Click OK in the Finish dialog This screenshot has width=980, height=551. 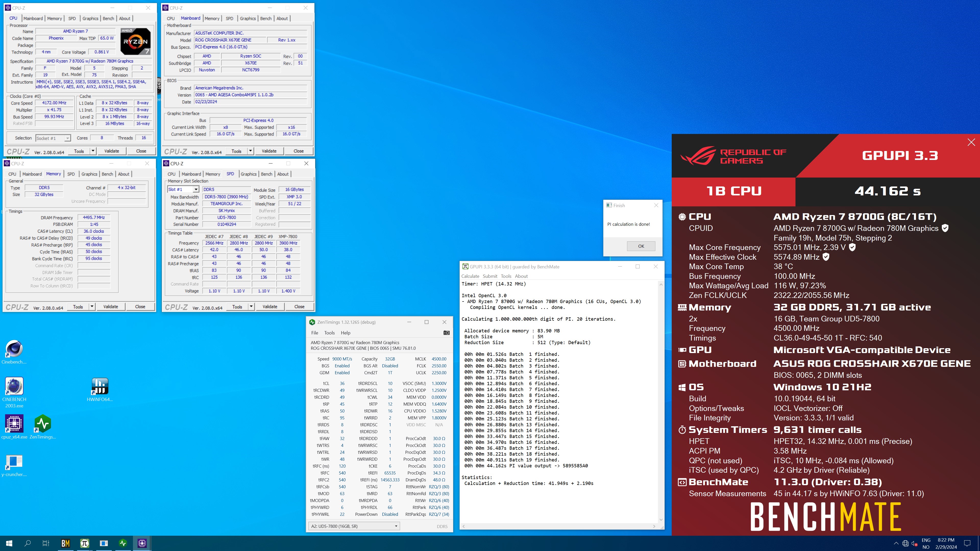click(x=641, y=246)
